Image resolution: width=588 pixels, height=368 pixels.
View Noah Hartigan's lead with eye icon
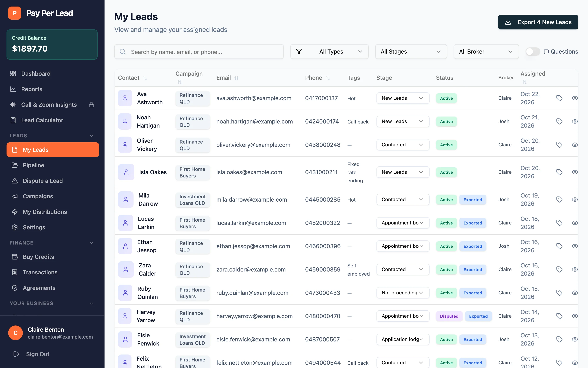coord(575,121)
